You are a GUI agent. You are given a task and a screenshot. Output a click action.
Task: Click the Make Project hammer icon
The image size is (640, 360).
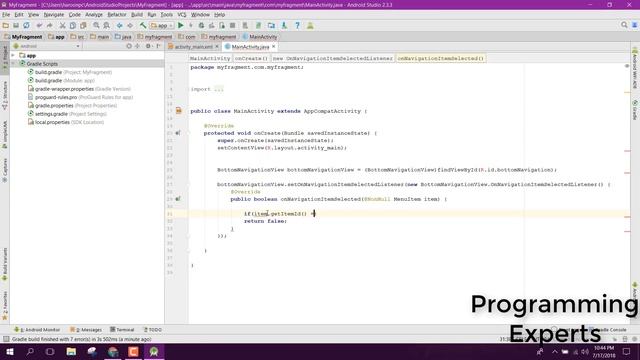tap(143, 25)
